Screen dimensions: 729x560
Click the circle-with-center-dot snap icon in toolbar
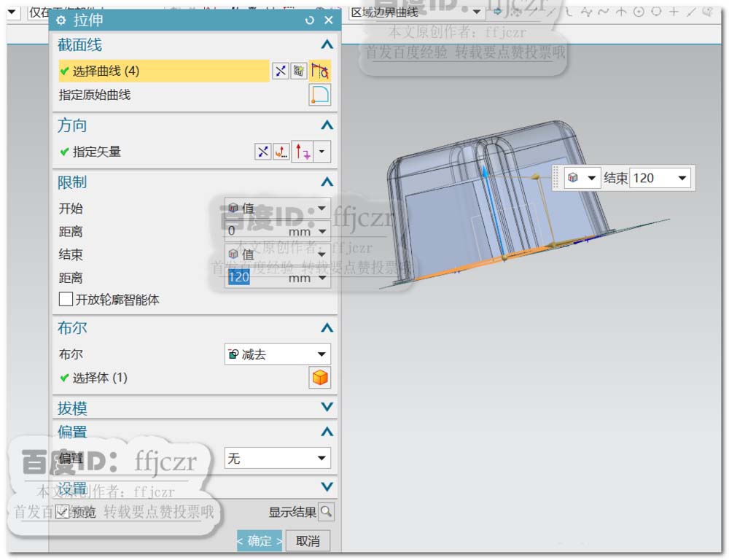[x=639, y=12]
